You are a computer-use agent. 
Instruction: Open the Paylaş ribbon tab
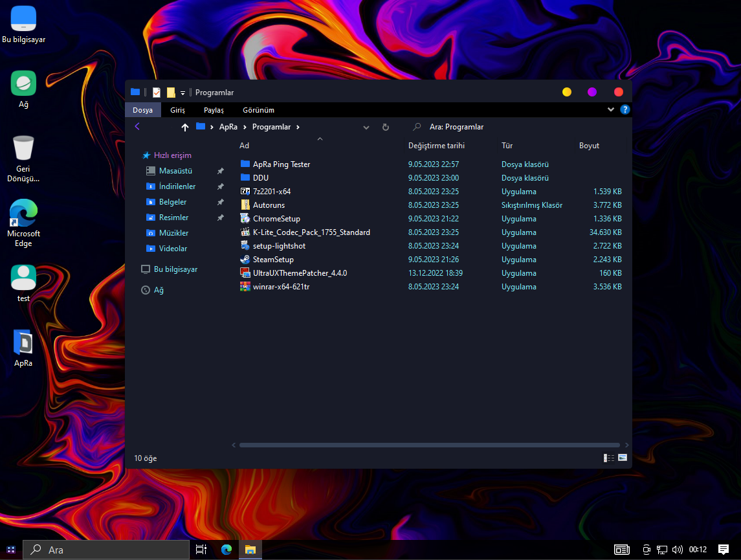coord(214,109)
